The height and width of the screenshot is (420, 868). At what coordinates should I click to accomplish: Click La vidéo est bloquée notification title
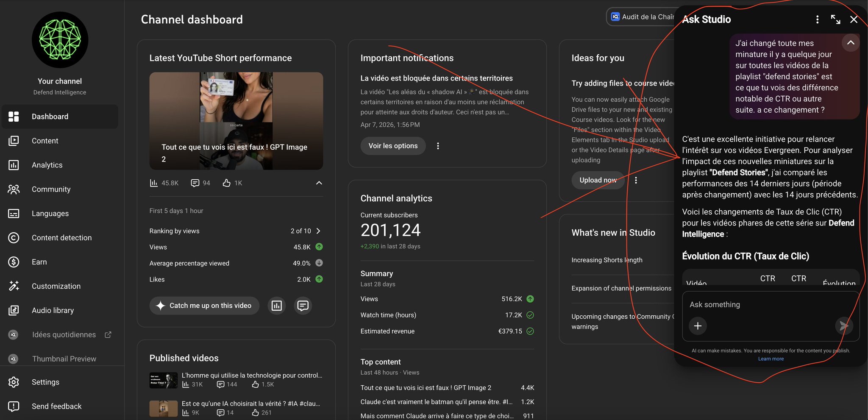[x=437, y=78]
